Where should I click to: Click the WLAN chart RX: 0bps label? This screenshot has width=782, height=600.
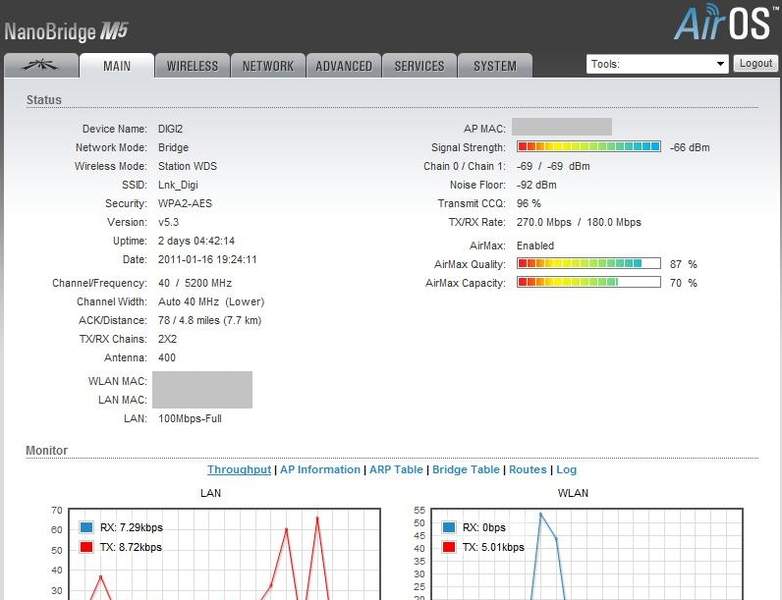coord(484,527)
